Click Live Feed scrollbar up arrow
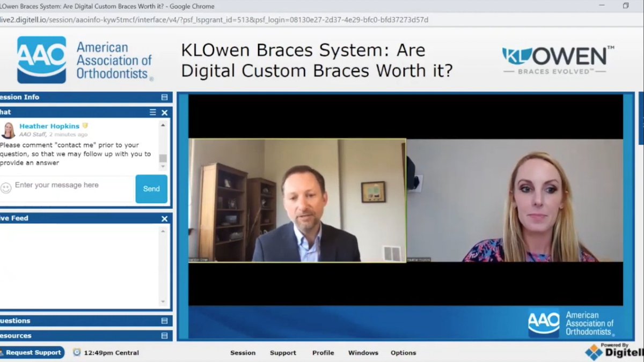Screen dimensions: 644x362 click(x=163, y=231)
